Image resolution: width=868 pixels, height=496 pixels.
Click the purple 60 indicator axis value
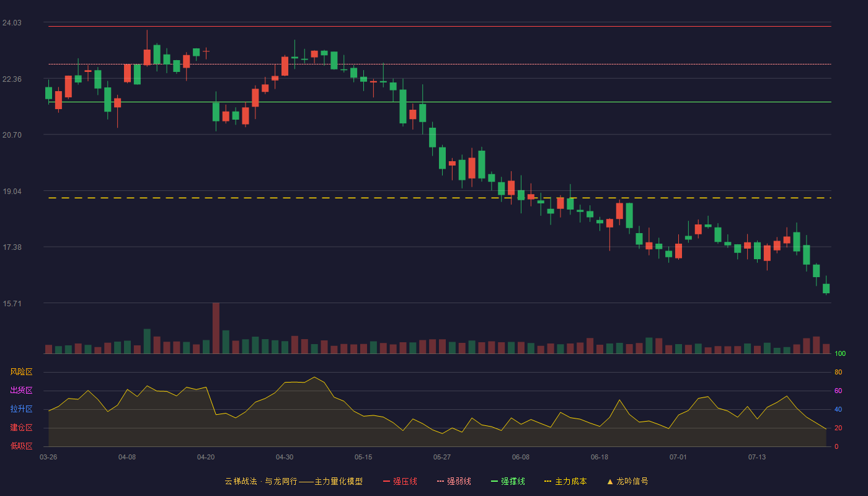(838, 391)
